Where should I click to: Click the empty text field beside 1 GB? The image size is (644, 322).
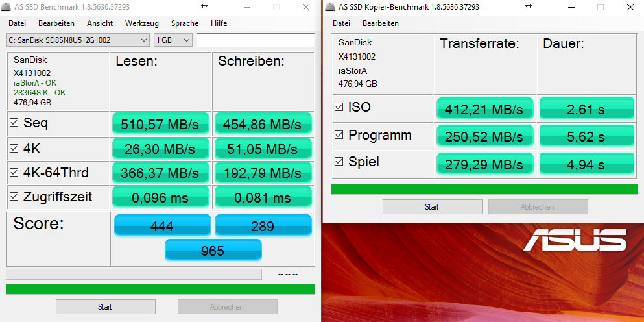[x=255, y=40]
